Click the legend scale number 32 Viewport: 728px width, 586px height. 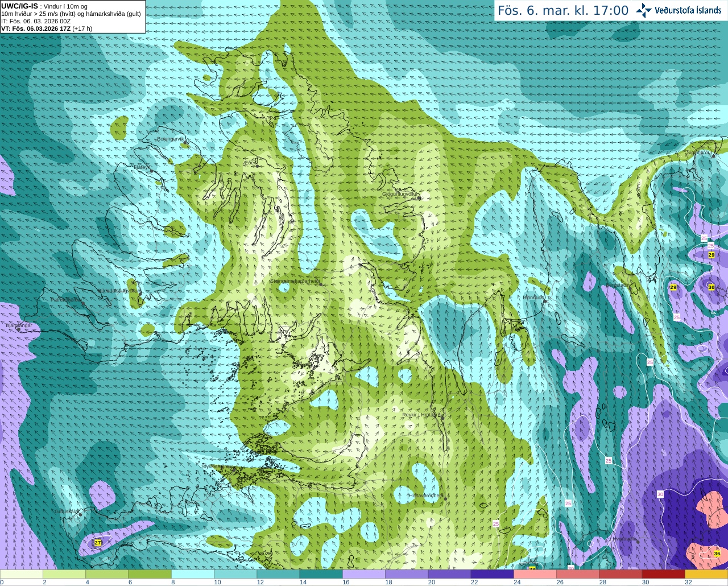click(x=688, y=582)
